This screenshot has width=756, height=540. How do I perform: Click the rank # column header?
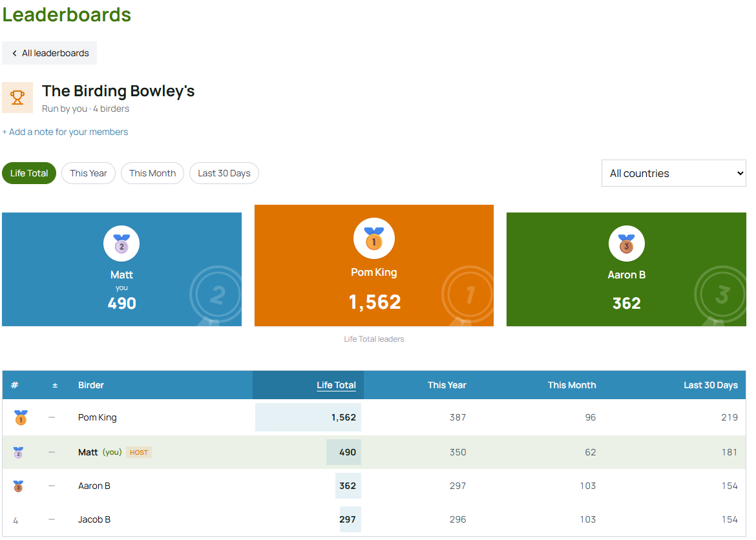pos(15,385)
